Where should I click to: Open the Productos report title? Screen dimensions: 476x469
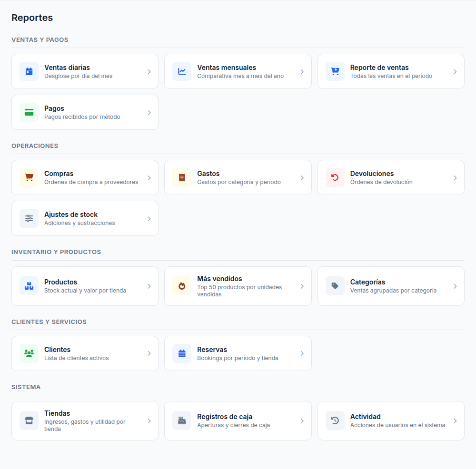(61, 282)
